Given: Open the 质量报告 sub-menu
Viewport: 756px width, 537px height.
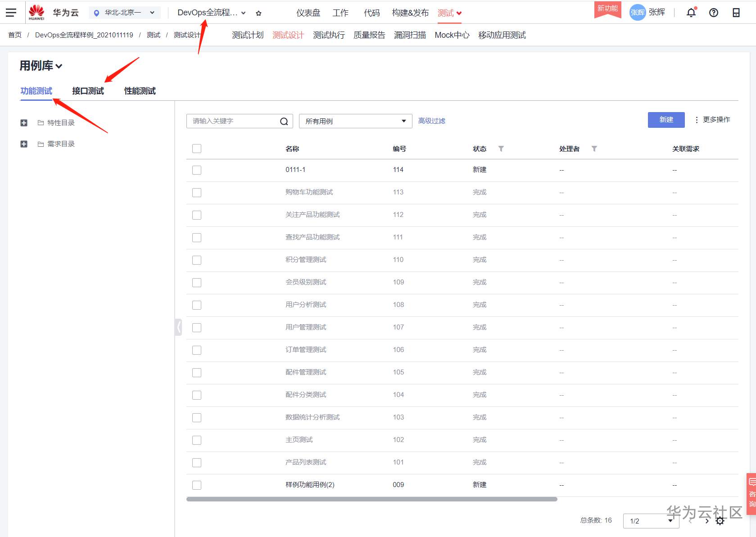Looking at the screenshot, I should [x=369, y=35].
